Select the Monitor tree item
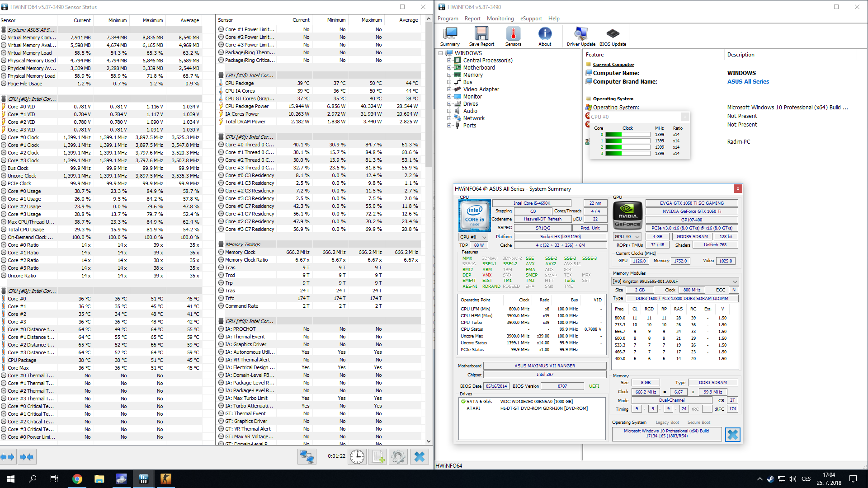868x488 pixels. pos(472,97)
